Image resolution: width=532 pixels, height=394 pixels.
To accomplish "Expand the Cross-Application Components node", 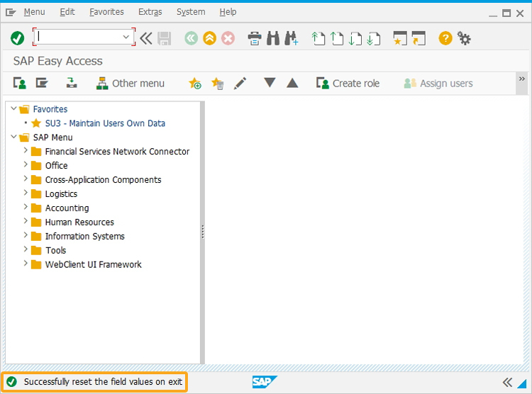I will point(26,179).
